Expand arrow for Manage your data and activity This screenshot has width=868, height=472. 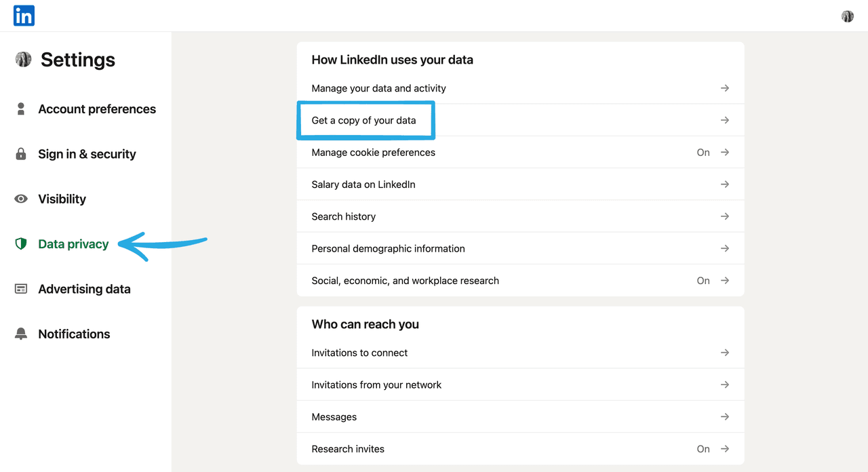(725, 88)
